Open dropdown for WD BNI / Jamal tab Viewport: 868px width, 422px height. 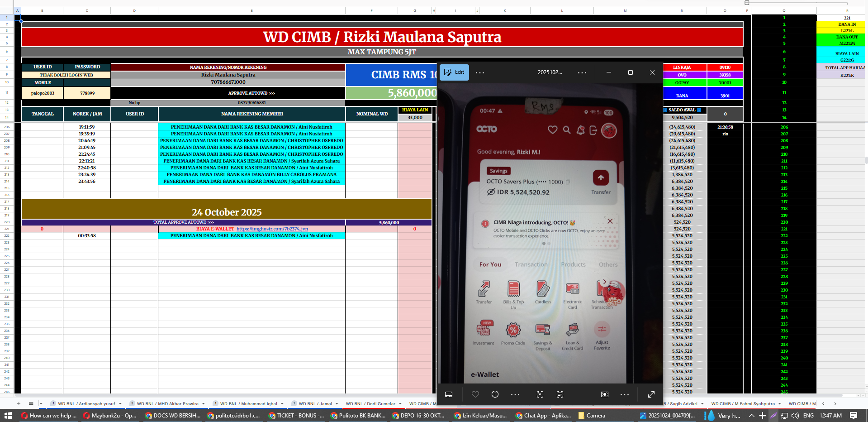point(337,404)
